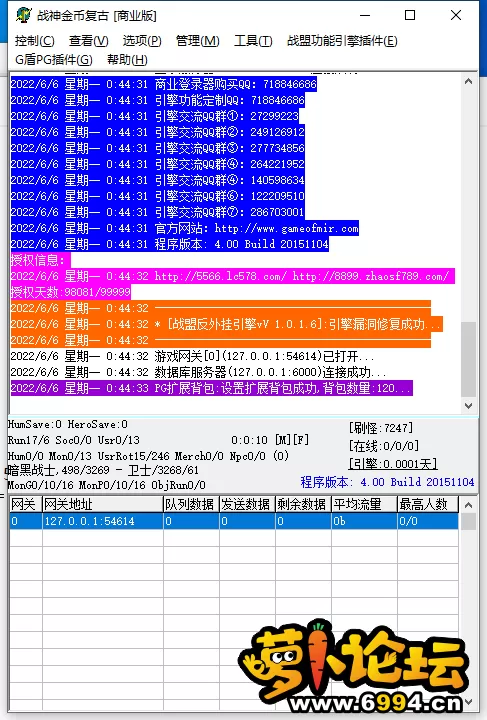Click log line 数据库服务器(127.0.0.1:6000)连接成功

198,372
